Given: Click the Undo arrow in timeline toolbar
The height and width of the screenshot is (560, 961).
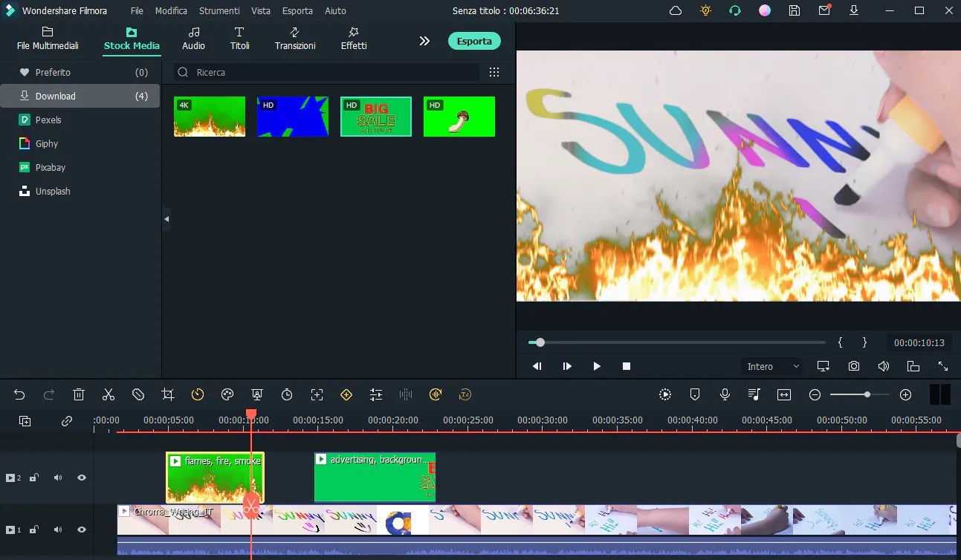Looking at the screenshot, I should click(19, 394).
